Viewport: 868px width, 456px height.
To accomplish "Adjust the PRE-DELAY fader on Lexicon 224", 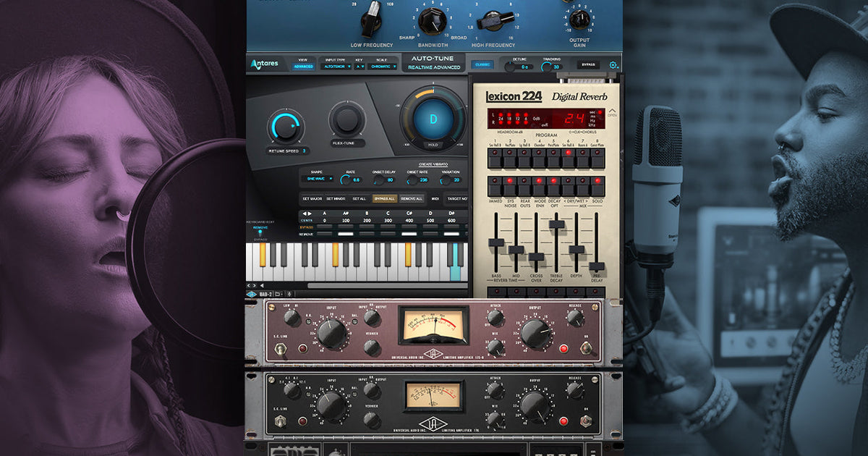I will [x=597, y=266].
